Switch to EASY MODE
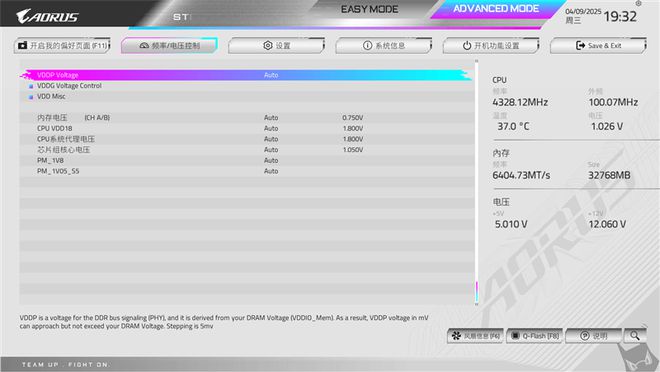The image size is (660, 372). (x=369, y=9)
